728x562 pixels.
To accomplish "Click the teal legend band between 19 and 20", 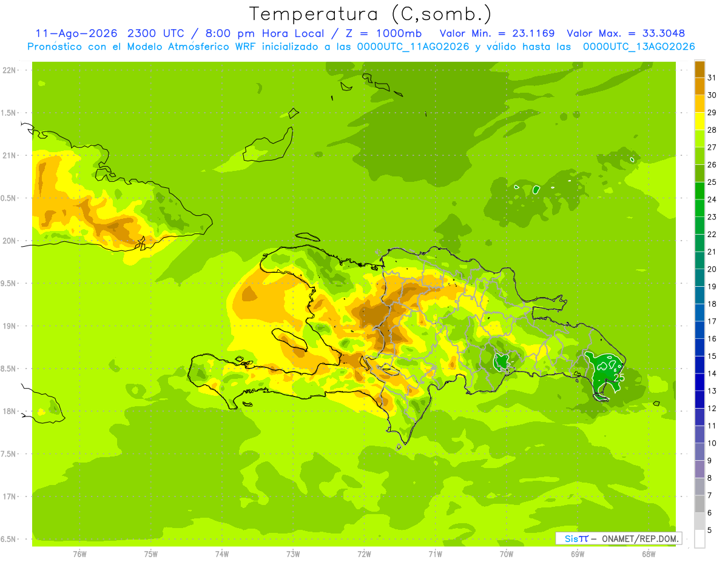I will tap(699, 278).
